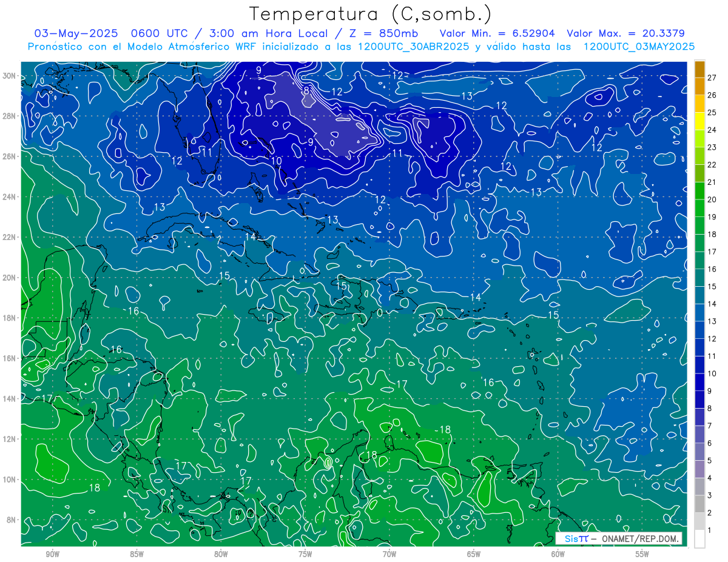Click the '25' label on the color scale
Screen dimensions: 728x562
click(712, 113)
